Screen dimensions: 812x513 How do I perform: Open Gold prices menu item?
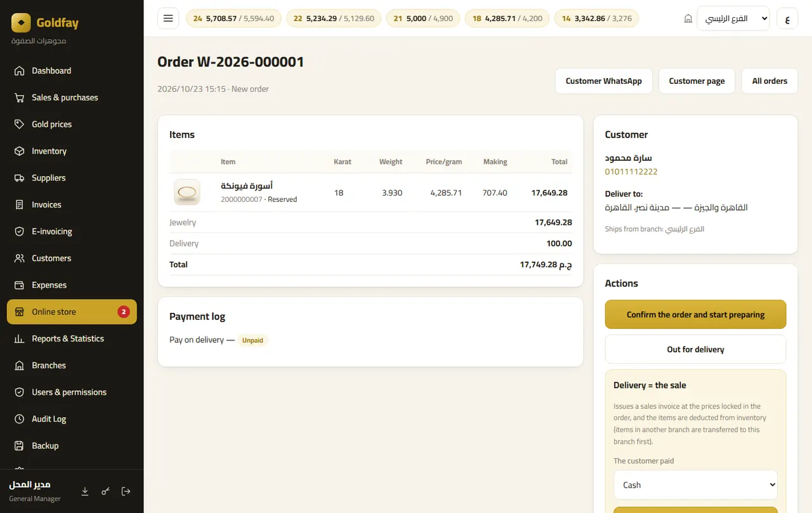pos(72,124)
